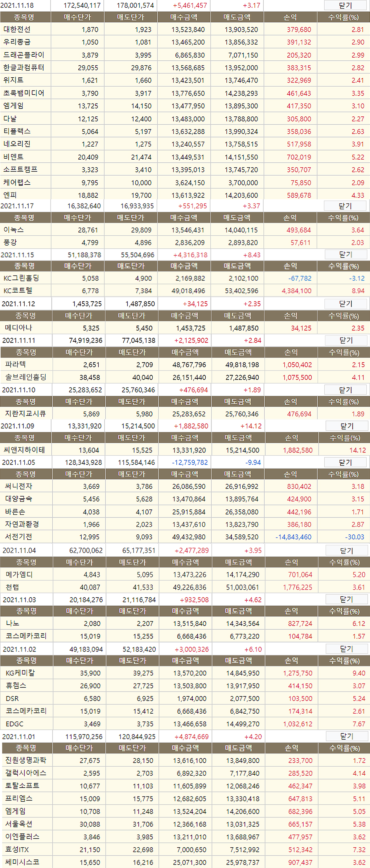The height and width of the screenshot is (868, 370).
Task: Click stock name 메디아나
Action: tap(18, 327)
